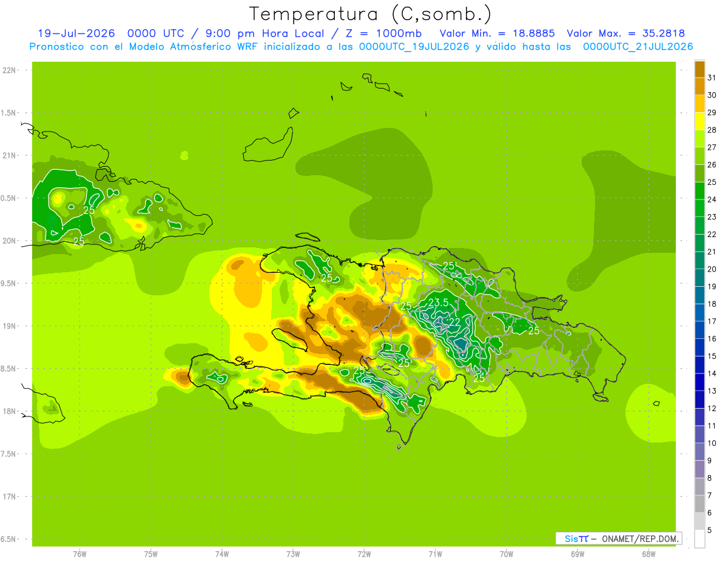
Task: Pick the dark orange swatch above legend 31
Action: 699,69
